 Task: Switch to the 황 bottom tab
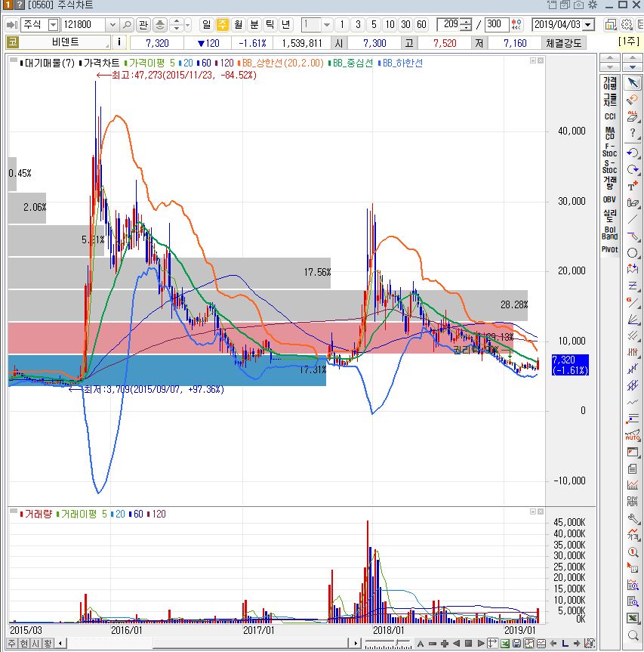tap(48, 643)
